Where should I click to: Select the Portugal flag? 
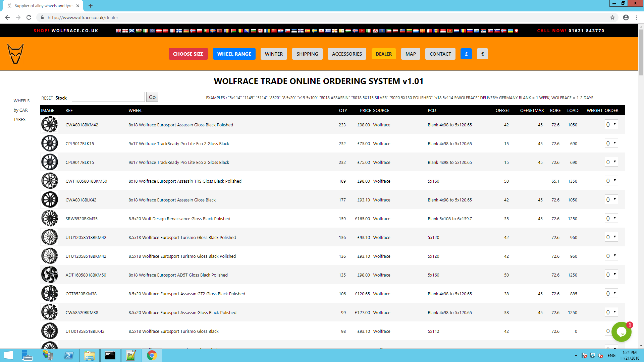point(206,31)
